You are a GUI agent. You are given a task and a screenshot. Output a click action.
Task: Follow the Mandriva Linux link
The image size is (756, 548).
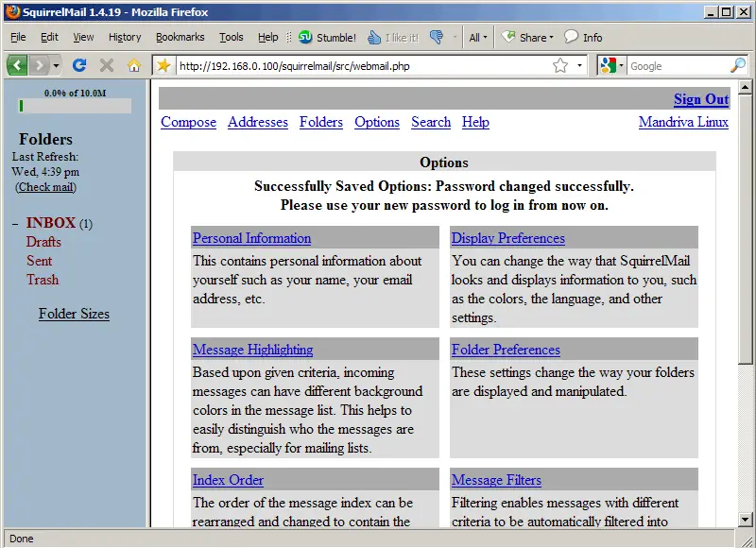point(683,123)
